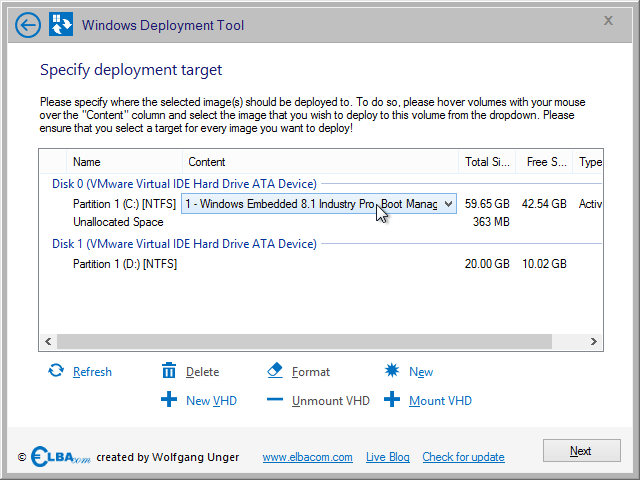Image resolution: width=640 pixels, height=480 pixels.
Task: Select the Partition 1 (D:) row
Action: tap(321, 264)
